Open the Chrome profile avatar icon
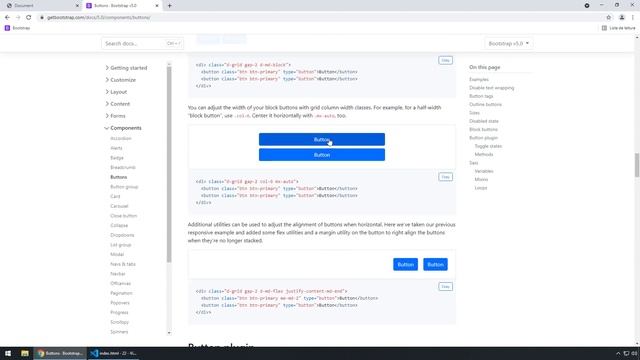The height and width of the screenshot is (360, 640). click(622, 18)
